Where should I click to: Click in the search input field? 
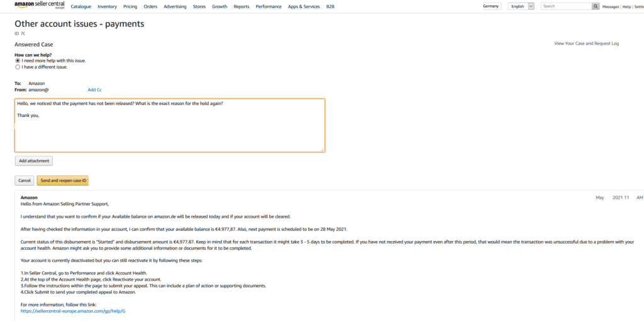click(x=566, y=6)
